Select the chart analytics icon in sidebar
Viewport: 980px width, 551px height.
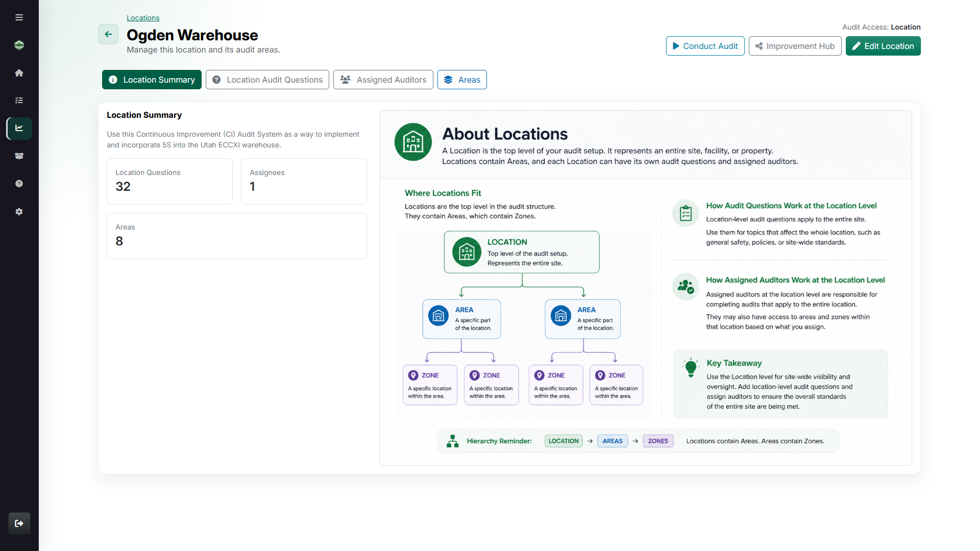pyautogui.click(x=19, y=128)
